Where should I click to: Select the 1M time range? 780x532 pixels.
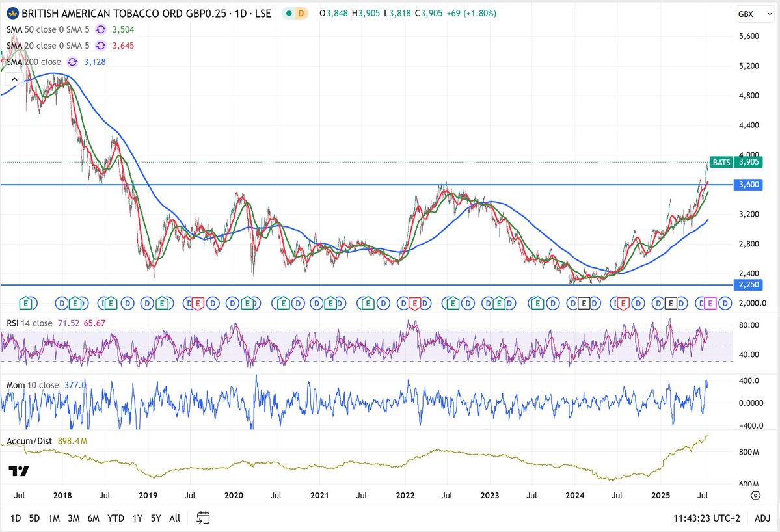point(54,518)
